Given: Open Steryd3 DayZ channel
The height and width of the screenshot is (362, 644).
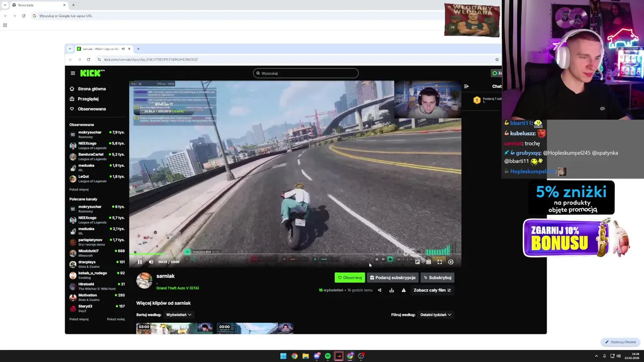Looking at the screenshot, I should pyautogui.click(x=97, y=308).
